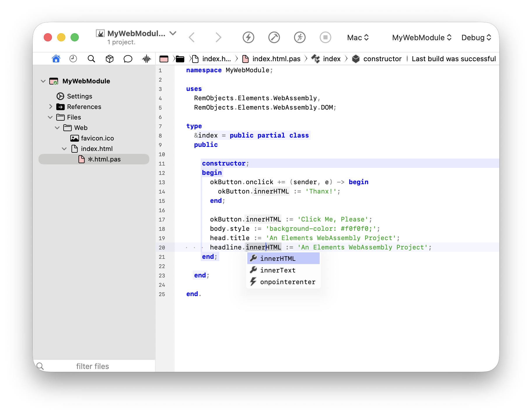Open the Home (project tree) sidebar tab
This screenshot has height=415, width=532.
coord(56,59)
